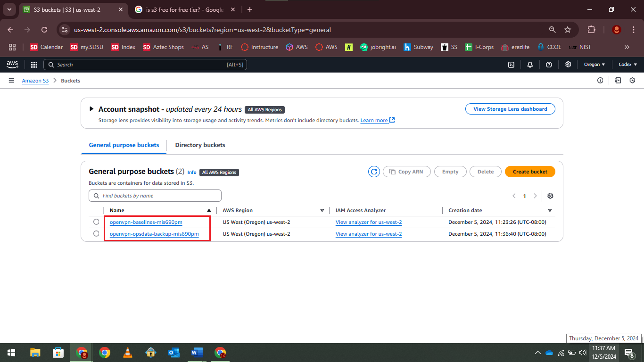Open the S3 side navigation hamburger menu
Viewport: 644px width, 362px height.
[11, 81]
